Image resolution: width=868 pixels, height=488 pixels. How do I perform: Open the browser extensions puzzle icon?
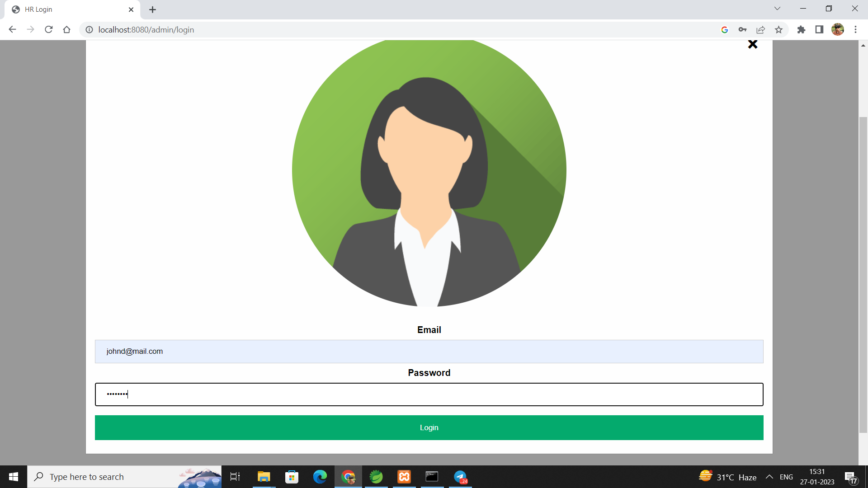pyautogui.click(x=801, y=29)
